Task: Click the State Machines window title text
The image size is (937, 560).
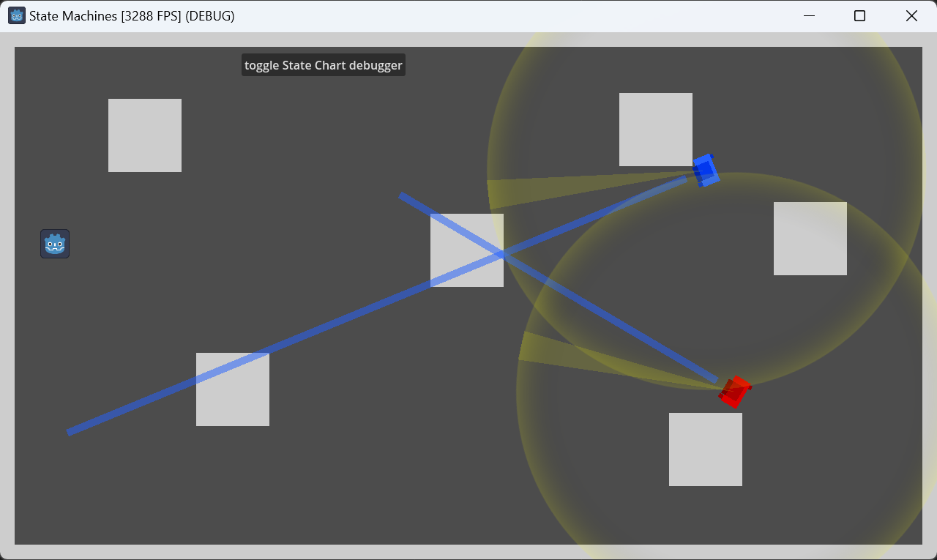Action: pyautogui.click(x=132, y=15)
